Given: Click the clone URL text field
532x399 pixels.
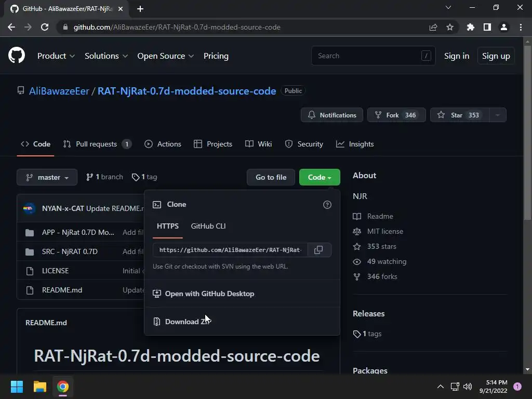Looking at the screenshot, I should [230, 250].
